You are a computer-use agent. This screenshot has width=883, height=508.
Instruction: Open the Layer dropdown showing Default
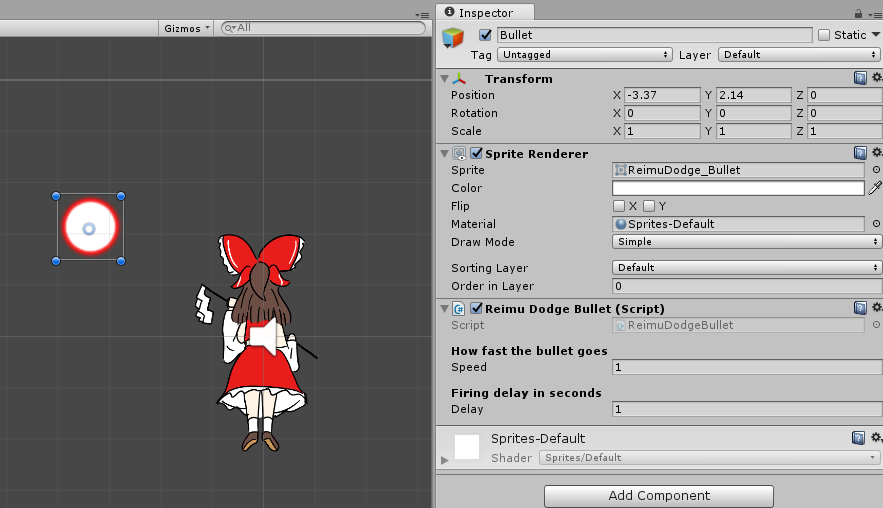coord(799,55)
